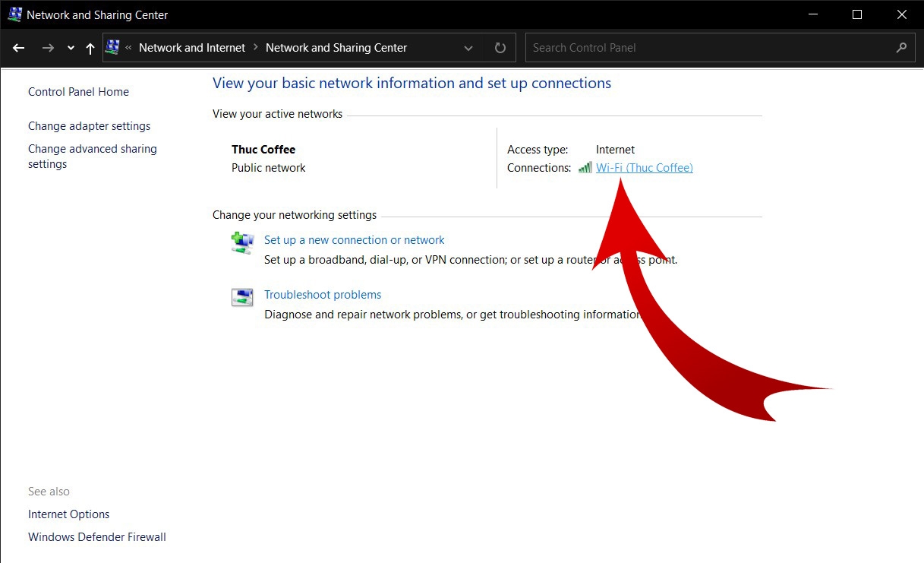Click the Troubleshoot problems icon
The height and width of the screenshot is (563, 924).
pyautogui.click(x=242, y=297)
